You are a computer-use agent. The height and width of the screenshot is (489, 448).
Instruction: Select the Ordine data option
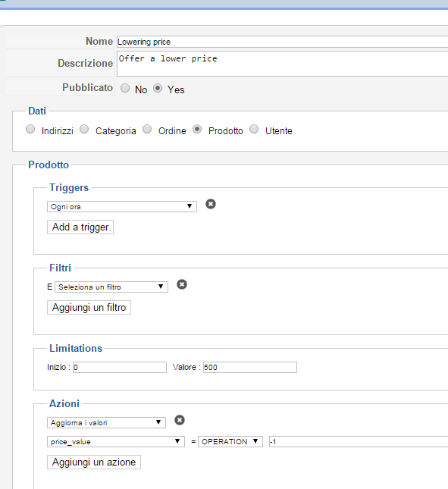147,129
